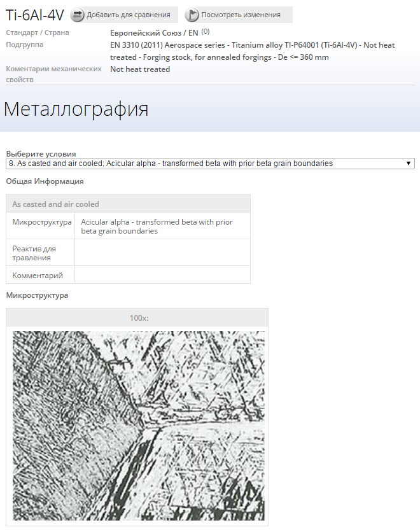420x532 pixels.
Task: Click 'Коментарии механических свойств' label
Action: 53,74
